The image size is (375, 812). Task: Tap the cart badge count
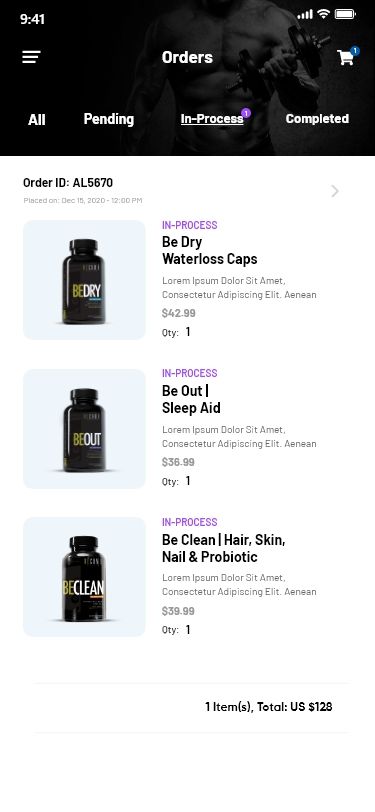pyautogui.click(x=355, y=51)
